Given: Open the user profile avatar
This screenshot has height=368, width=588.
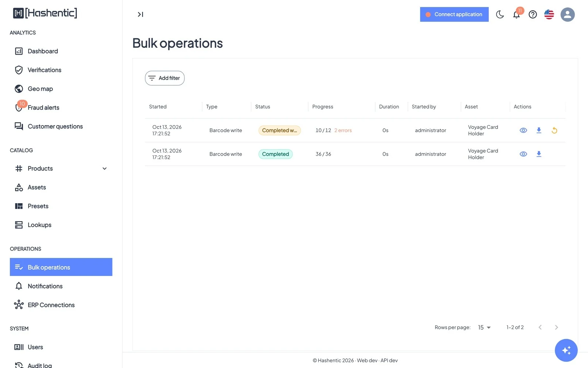Looking at the screenshot, I should [x=567, y=14].
